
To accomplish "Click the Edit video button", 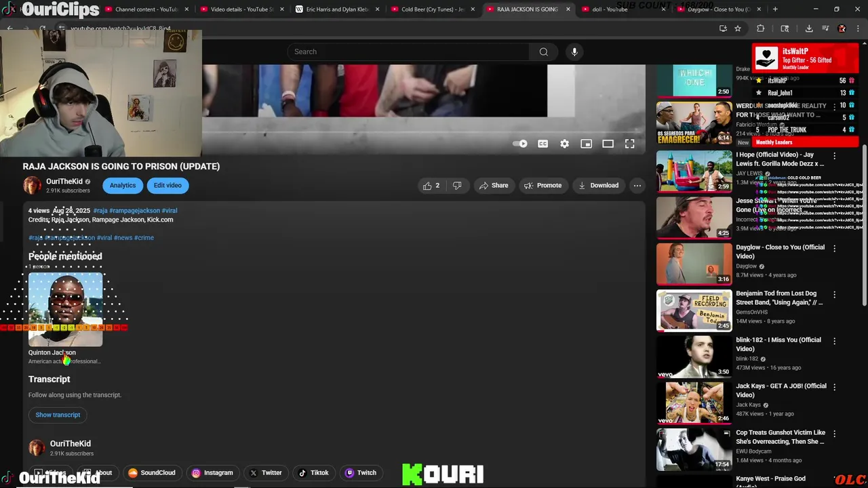I will coord(167,185).
